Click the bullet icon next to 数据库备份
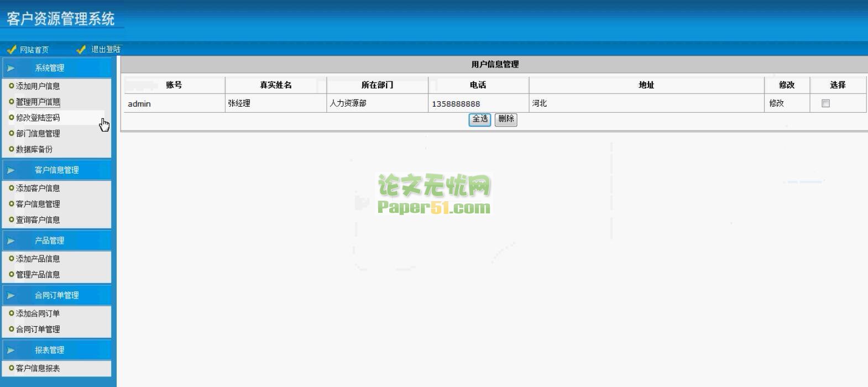Image resolution: width=868 pixels, height=387 pixels. (12, 149)
